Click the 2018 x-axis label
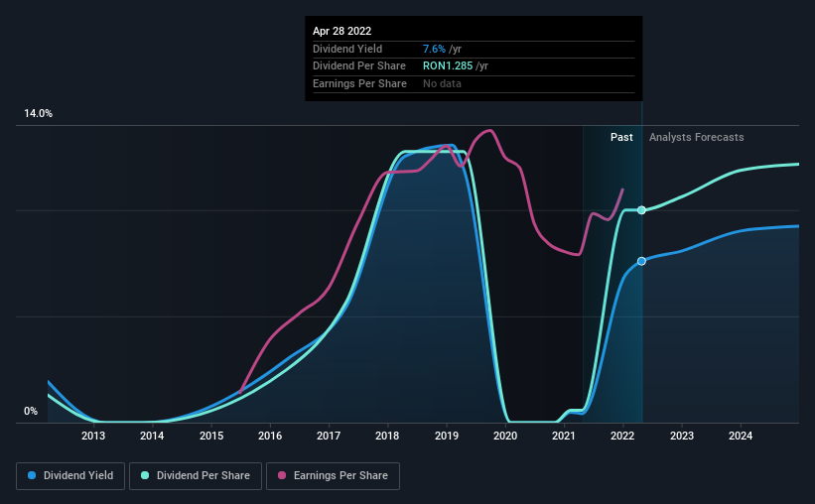The image size is (815, 504). coord(387,436)
